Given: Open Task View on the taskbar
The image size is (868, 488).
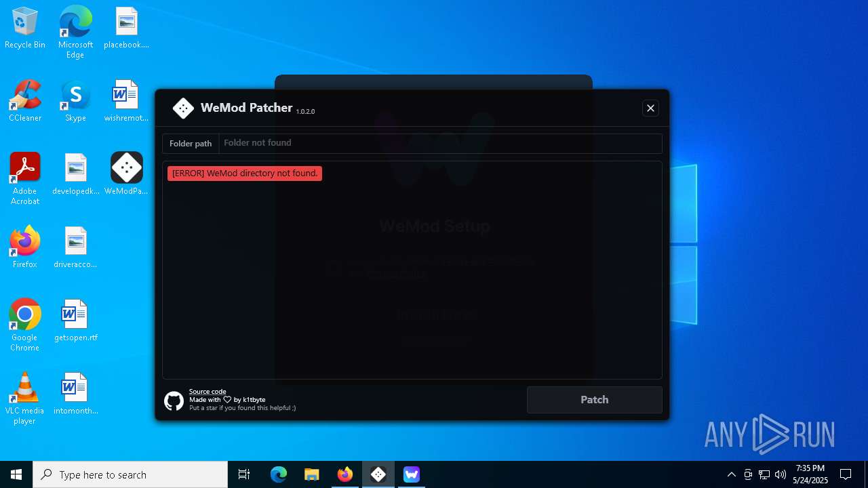Looking at the screenshot, I should [x=244, y=474].
